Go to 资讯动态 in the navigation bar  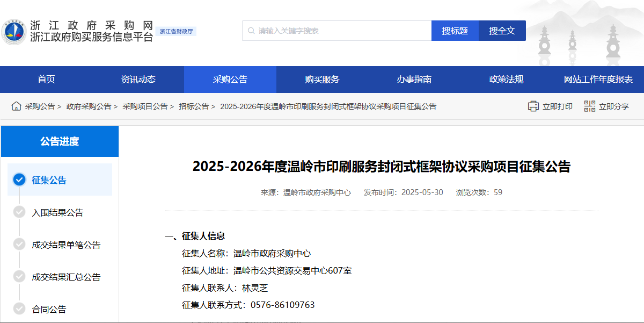138,80
